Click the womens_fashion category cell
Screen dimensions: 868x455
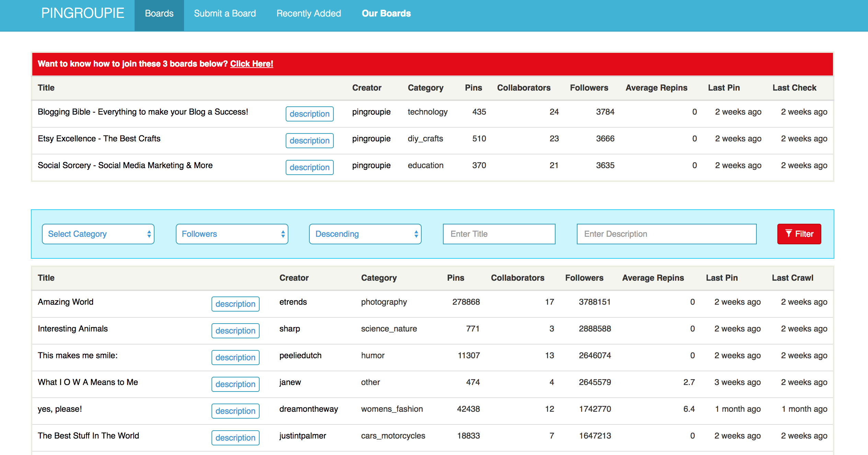pyautogui.click(x=392, y=409)
